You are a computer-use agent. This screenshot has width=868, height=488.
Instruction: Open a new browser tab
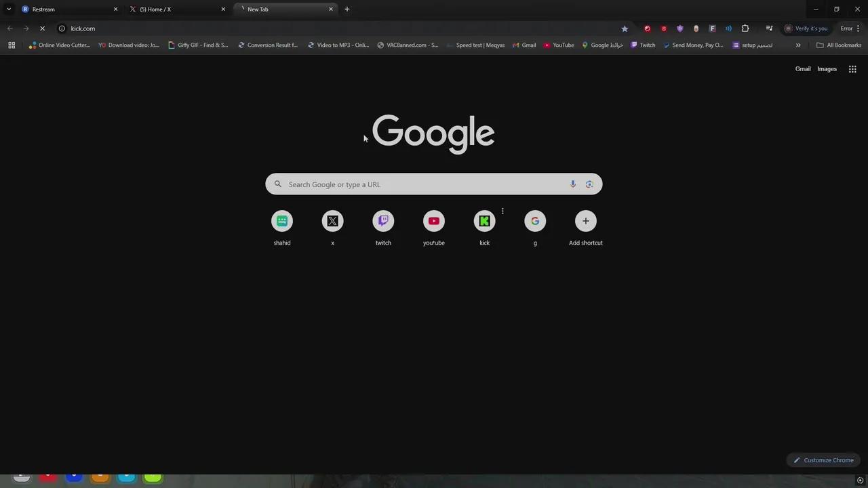pos(347,9)
